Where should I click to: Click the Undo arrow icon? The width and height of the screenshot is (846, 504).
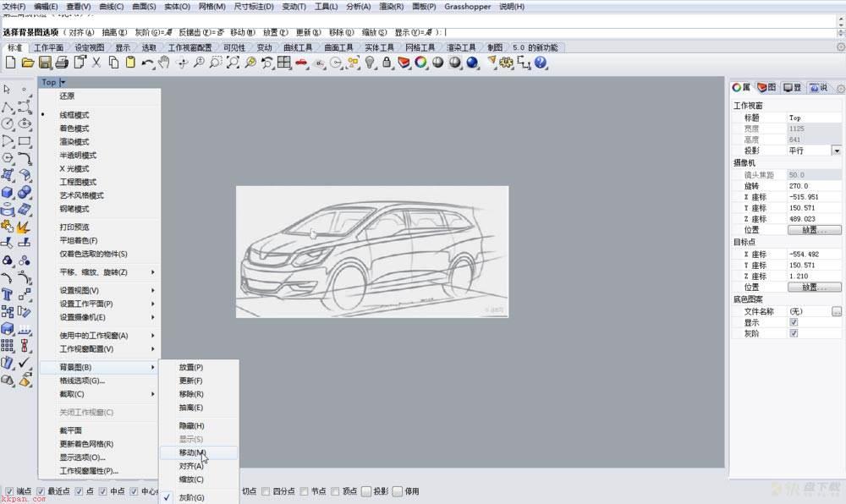pos(146,63)
